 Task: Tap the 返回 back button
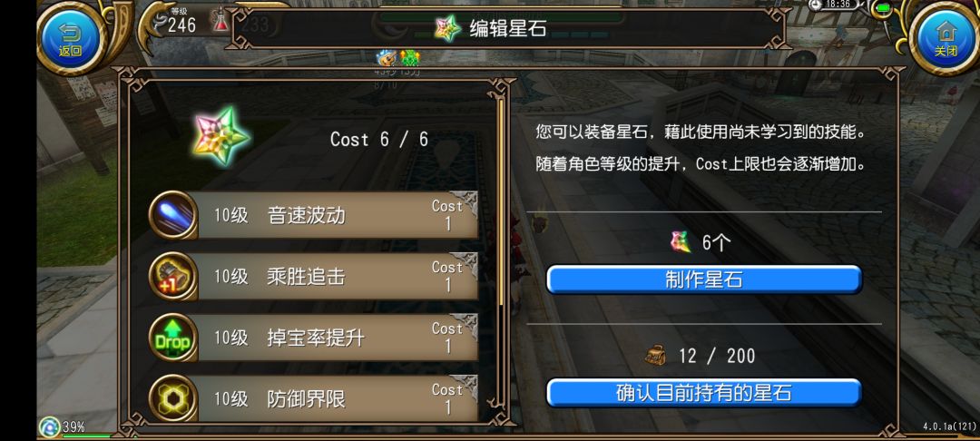point(71,39)
